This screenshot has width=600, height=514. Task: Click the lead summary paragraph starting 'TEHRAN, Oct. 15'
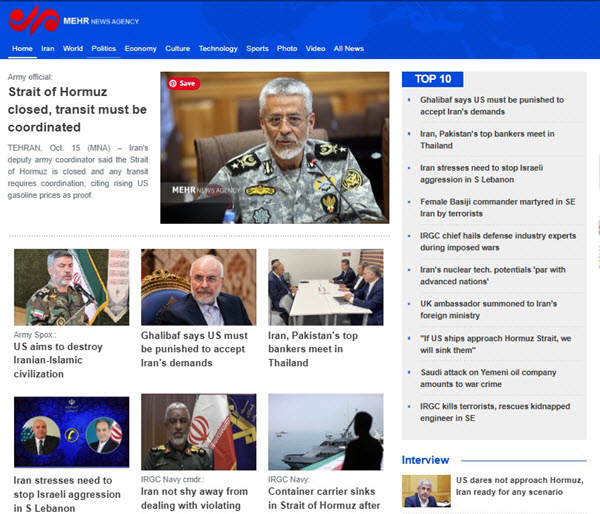pyautogui.click(x=78, y=171)
